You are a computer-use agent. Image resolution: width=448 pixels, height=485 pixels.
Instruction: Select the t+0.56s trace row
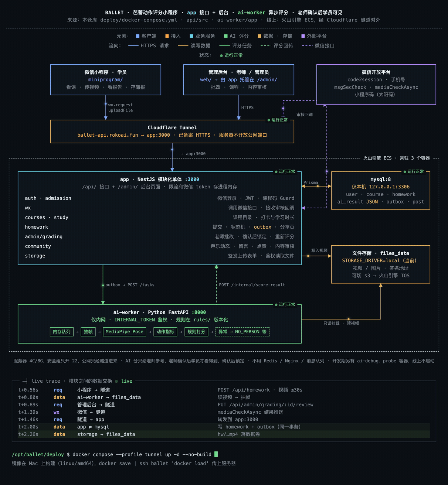point(224,390)
